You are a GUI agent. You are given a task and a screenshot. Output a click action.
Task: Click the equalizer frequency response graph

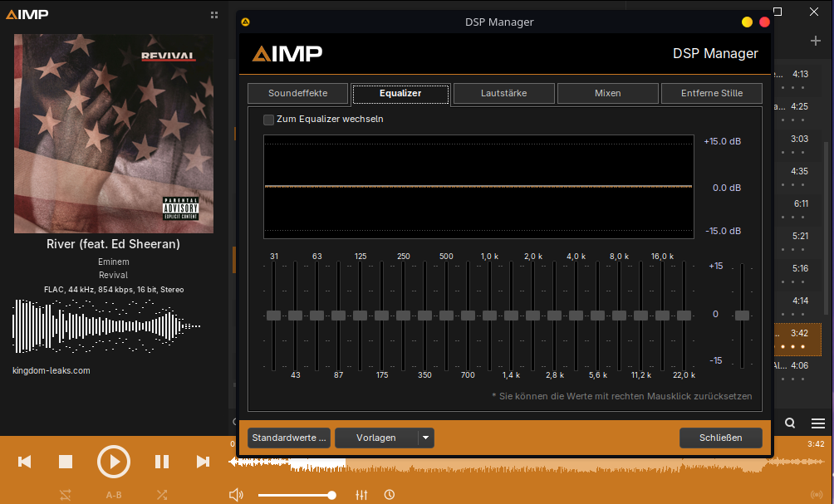(478, 187)
